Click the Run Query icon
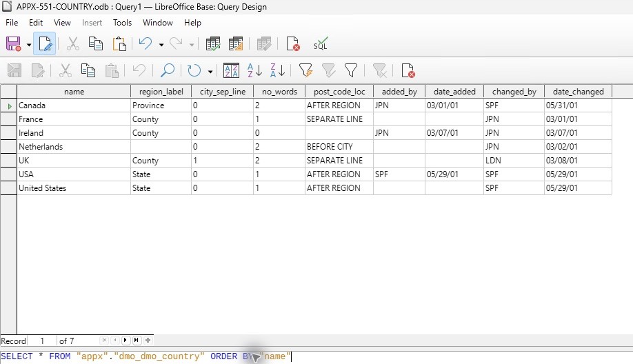This screenshot has width=633, height=364. [213, 43]
